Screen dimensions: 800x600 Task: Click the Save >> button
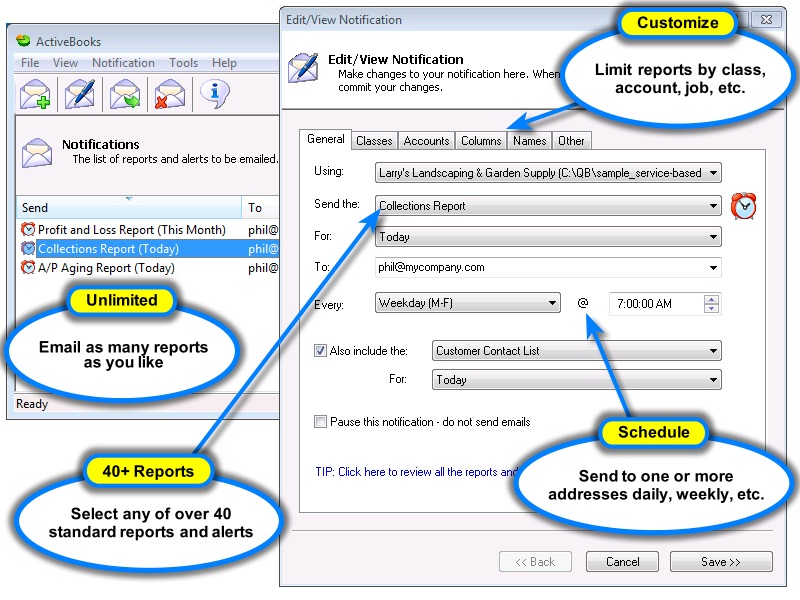tap(721, 562)
